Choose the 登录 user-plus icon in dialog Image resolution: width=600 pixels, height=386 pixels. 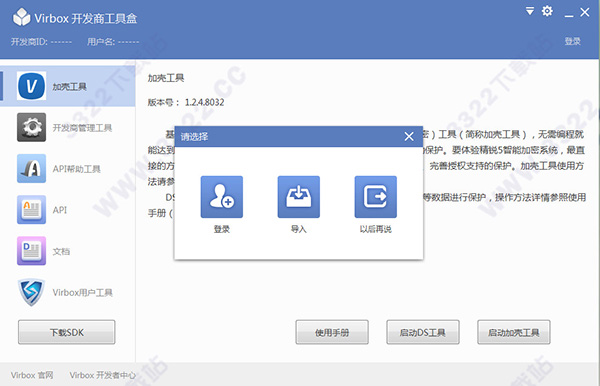[x=222, y=197]
